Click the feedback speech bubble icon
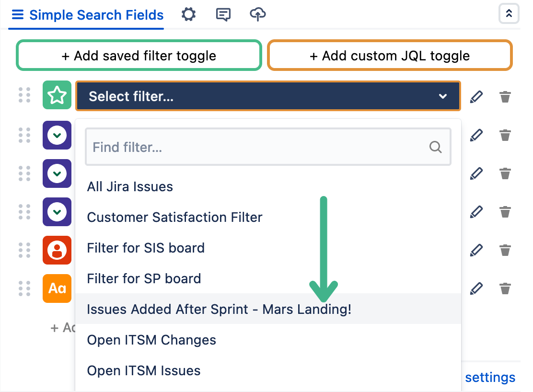The image size is (533, 392). pyautogui.click(x=223, y=14)
